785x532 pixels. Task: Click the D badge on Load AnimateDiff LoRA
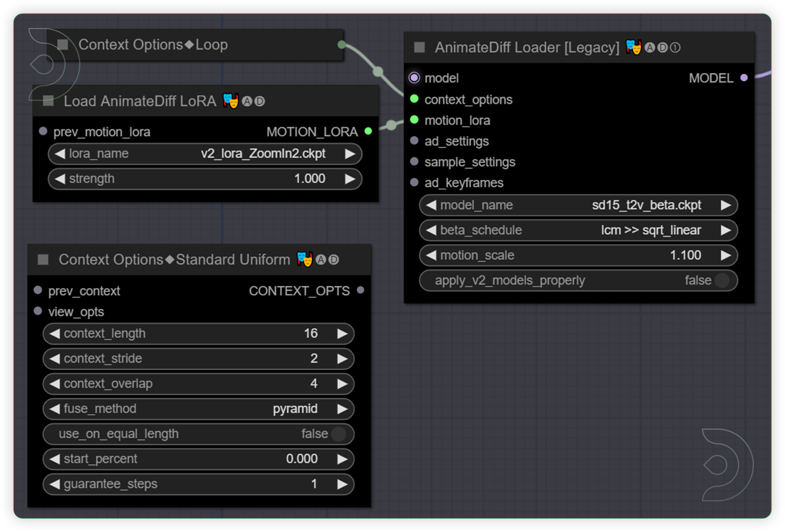click(x=259, y=101)
